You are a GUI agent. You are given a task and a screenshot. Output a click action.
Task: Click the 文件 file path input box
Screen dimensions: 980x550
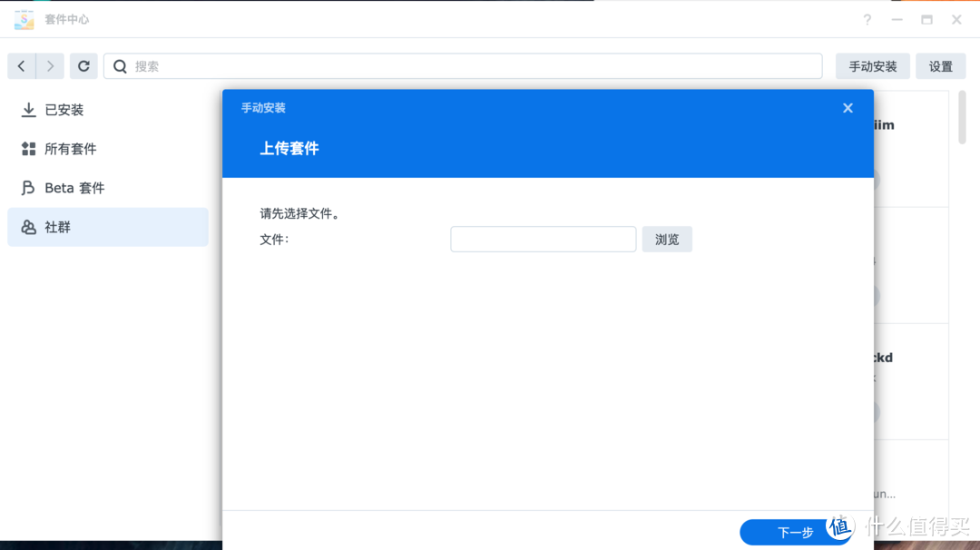tap(543, 239)
